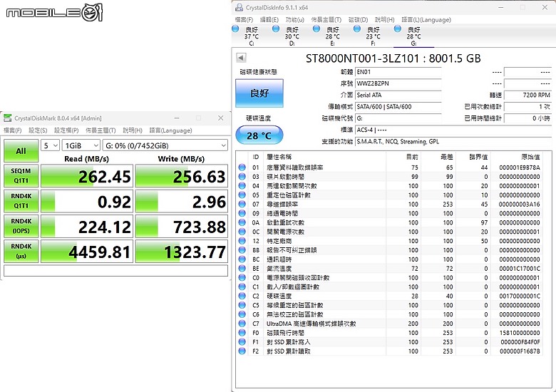Viewport: 556px width, 392px height.
Task: Open 設定檔(P) menu in CrystalDiskMark
Action: click(x=66, y=130)
